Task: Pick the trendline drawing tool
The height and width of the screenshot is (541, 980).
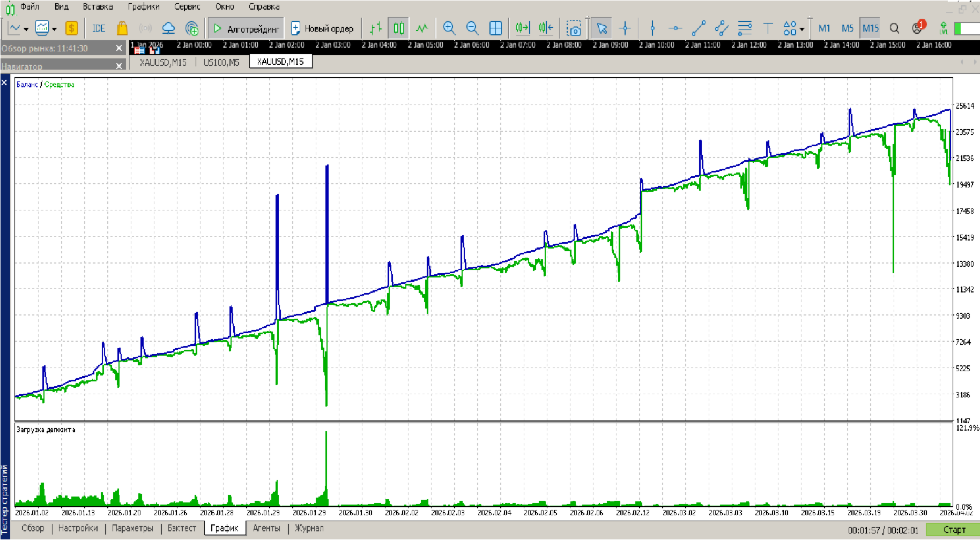Action: [699, 28]
